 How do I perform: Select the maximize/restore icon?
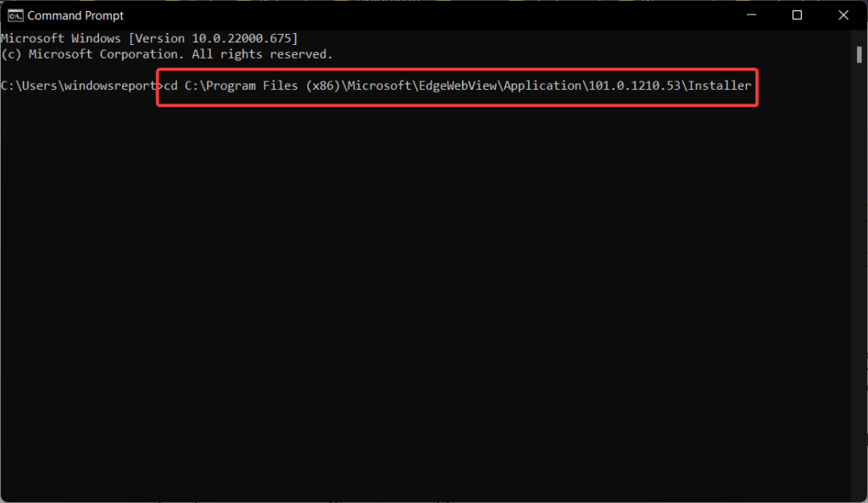click(797, 14)
